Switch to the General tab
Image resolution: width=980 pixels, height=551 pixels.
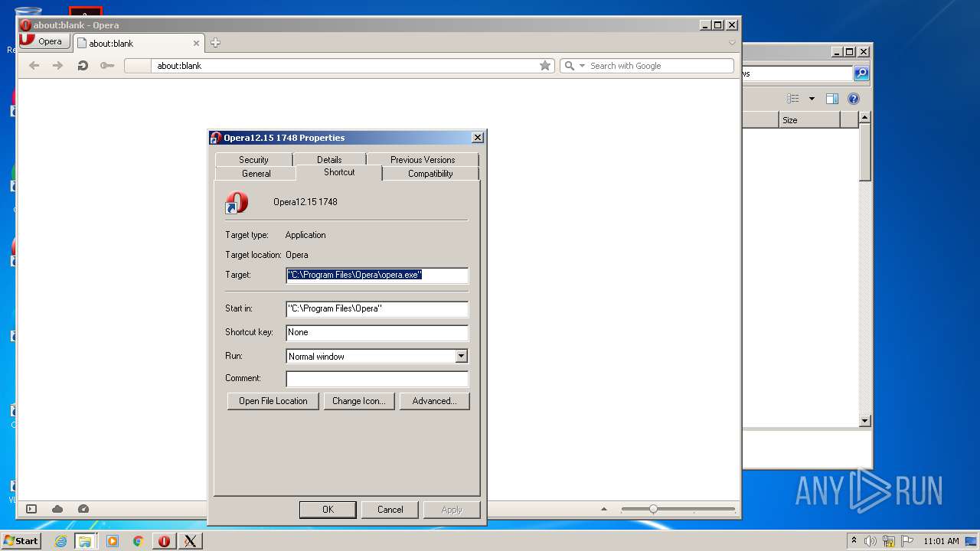(256, 174)
